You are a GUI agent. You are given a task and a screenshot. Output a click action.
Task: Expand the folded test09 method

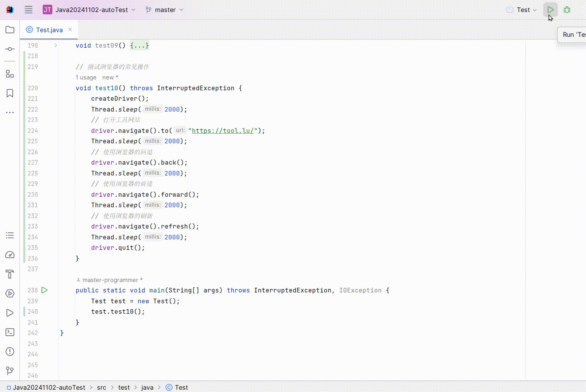pyautogui.click(x=56, y=45)
